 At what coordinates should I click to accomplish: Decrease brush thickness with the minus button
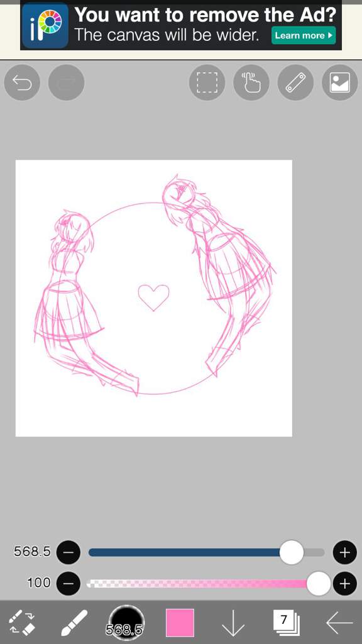(x=68, y=552)
